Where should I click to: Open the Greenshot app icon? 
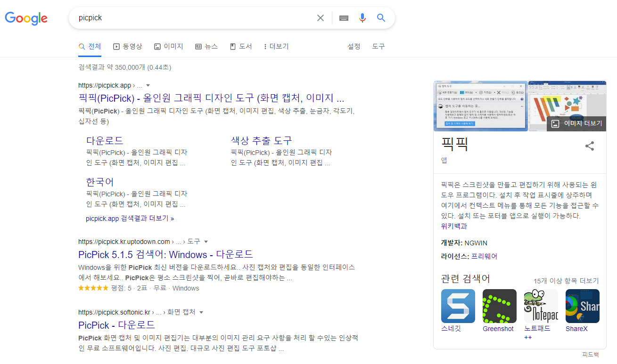pos(500,306)
